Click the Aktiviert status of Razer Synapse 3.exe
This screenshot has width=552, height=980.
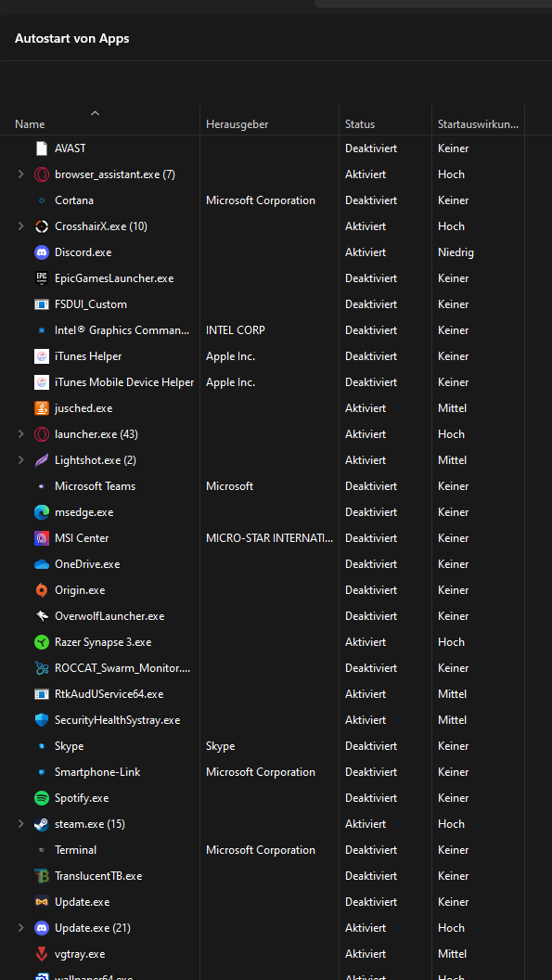tap(366, 642)
